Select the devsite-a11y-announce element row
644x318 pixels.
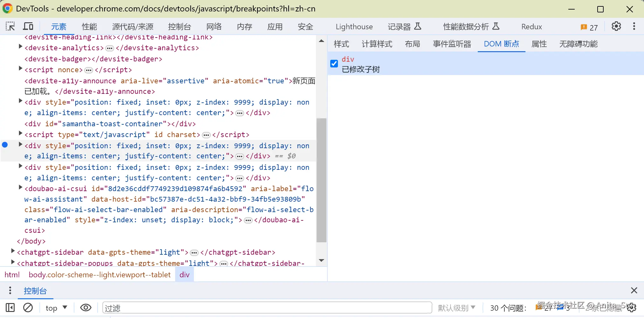click(169, 86)
